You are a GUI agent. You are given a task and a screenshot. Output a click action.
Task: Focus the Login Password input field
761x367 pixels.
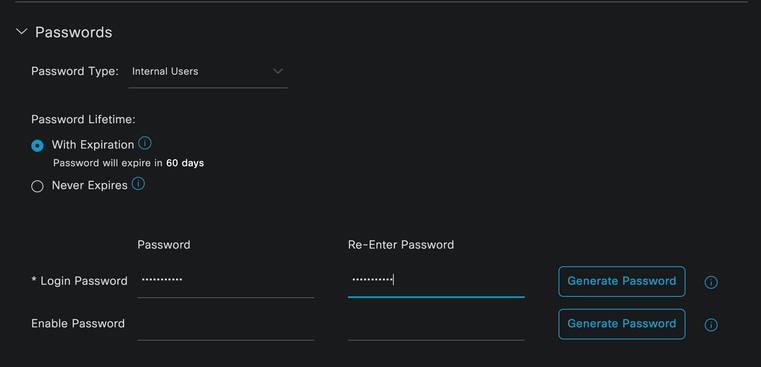pos(226,281)
